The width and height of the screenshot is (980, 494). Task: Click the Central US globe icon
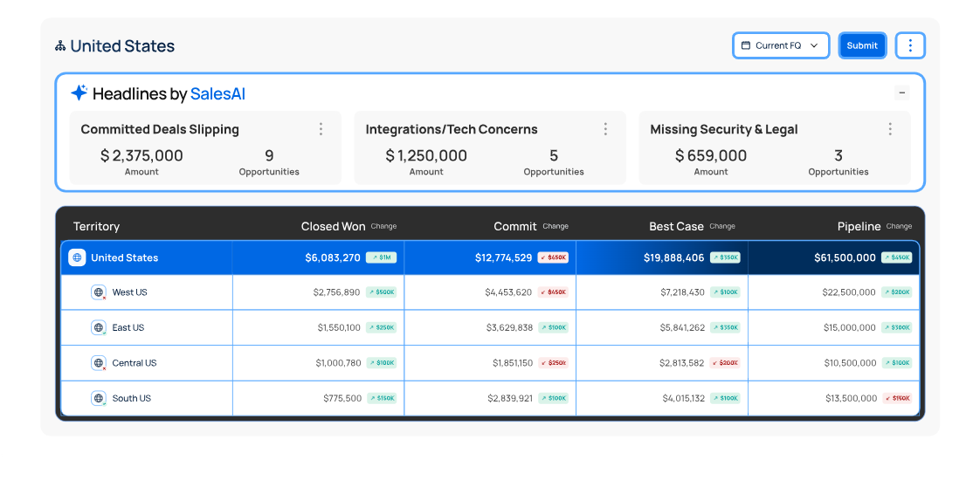99,363
